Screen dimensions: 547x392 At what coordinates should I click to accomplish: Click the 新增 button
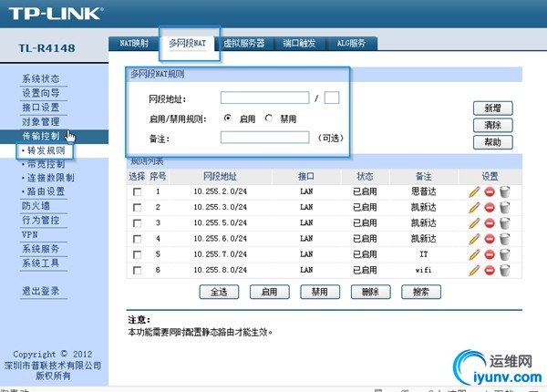pyautogui.click(x=493, y=108)
